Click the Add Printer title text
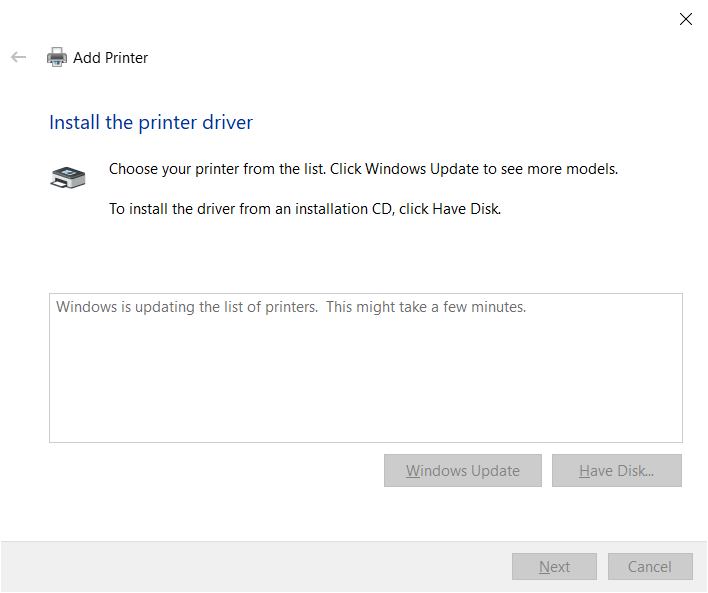This screenshot has width=708, height=593. (111, 58)
